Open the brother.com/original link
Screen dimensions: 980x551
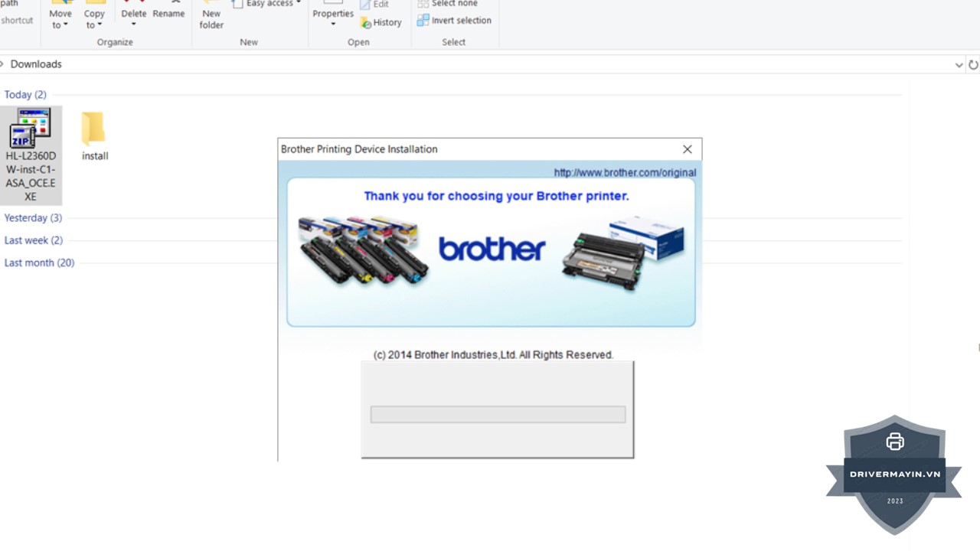[625, 173]
